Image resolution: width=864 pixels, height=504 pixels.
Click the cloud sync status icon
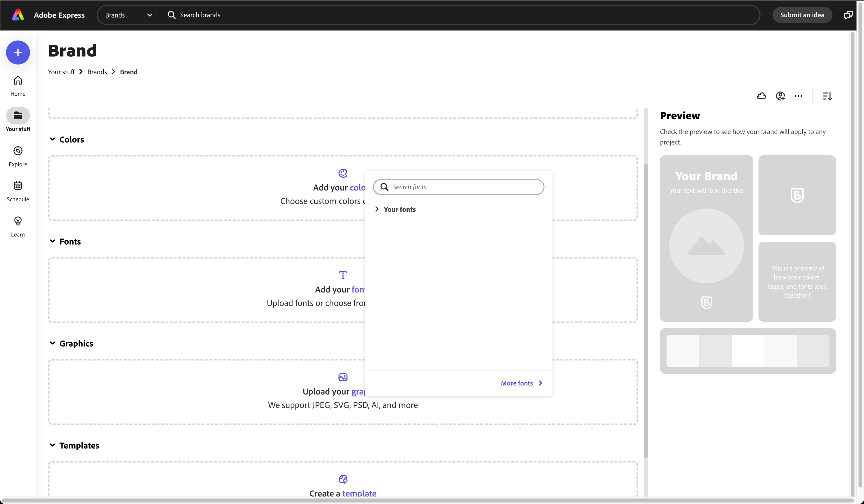click(761, 96)
